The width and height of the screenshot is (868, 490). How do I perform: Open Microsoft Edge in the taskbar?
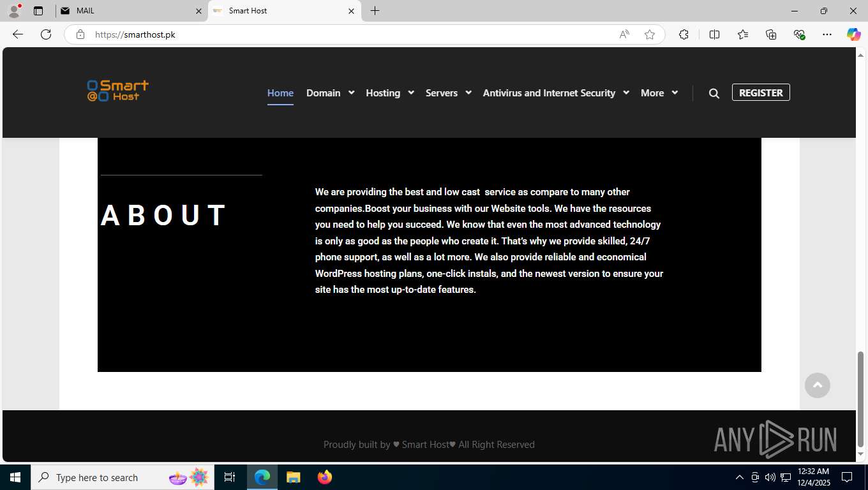point(262,477)
